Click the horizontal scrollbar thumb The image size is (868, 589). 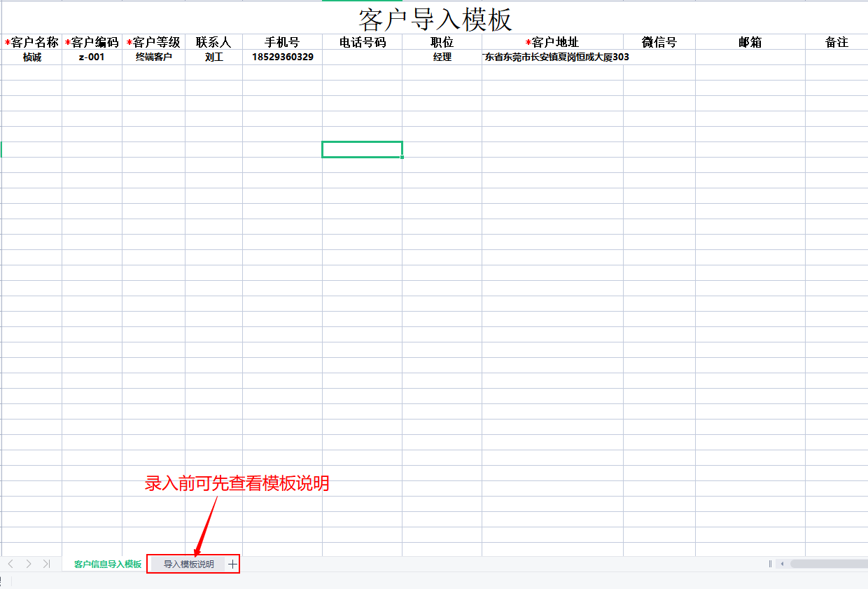click(829, 564)
